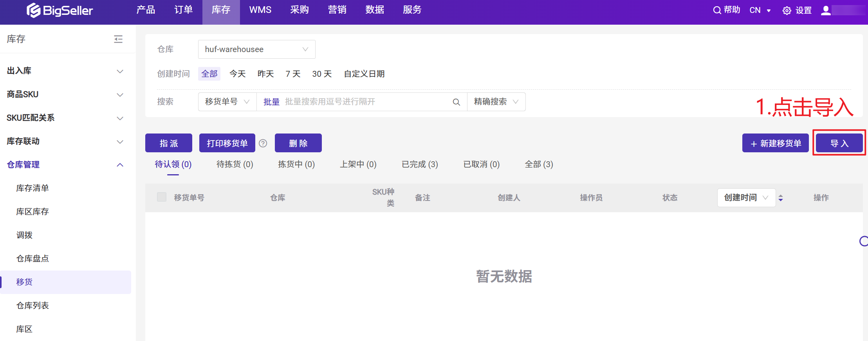Filter 创建时间 by 30 天
This screenshot has width=868, height=341.
[x=322, y=74]
